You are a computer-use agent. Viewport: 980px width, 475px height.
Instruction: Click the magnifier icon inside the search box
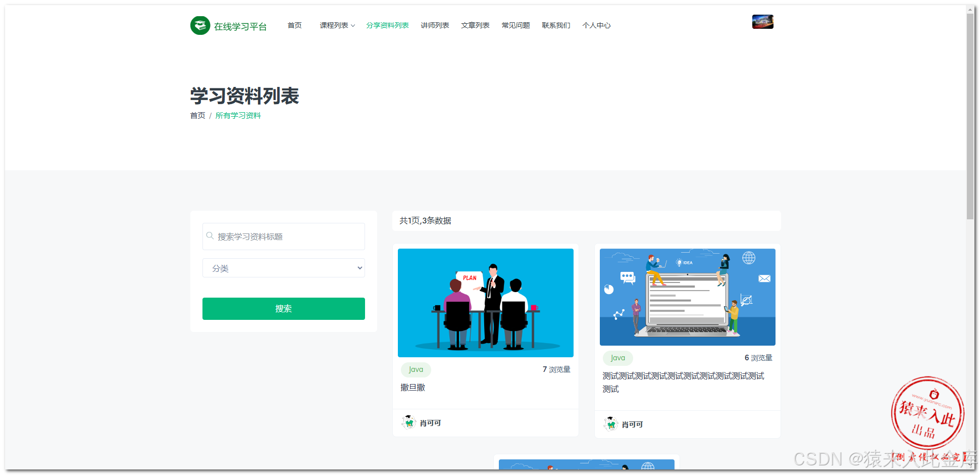[210, 235]
